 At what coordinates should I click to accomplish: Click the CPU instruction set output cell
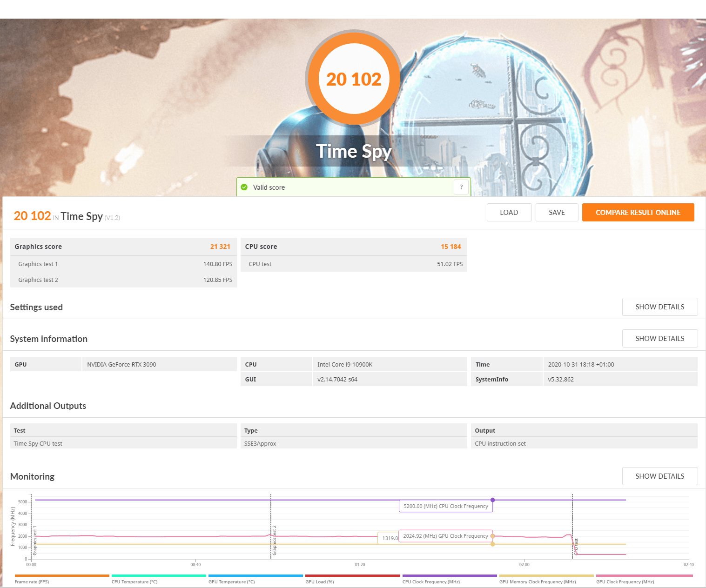coord(584,443)
